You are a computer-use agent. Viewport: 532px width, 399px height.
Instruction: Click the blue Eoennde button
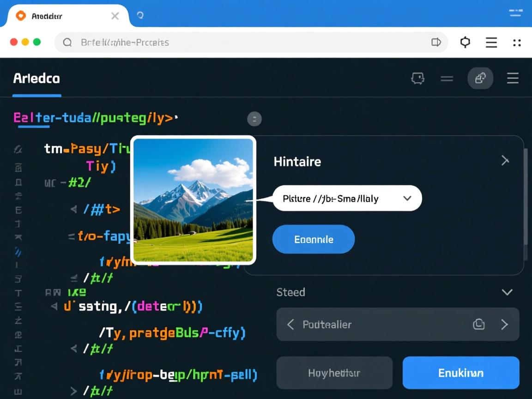314,239
